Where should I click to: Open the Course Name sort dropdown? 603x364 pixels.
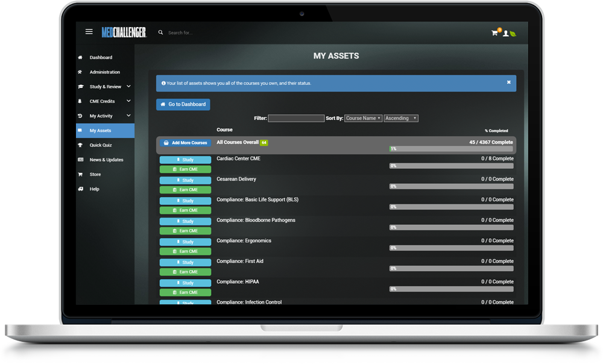point(363,118)
